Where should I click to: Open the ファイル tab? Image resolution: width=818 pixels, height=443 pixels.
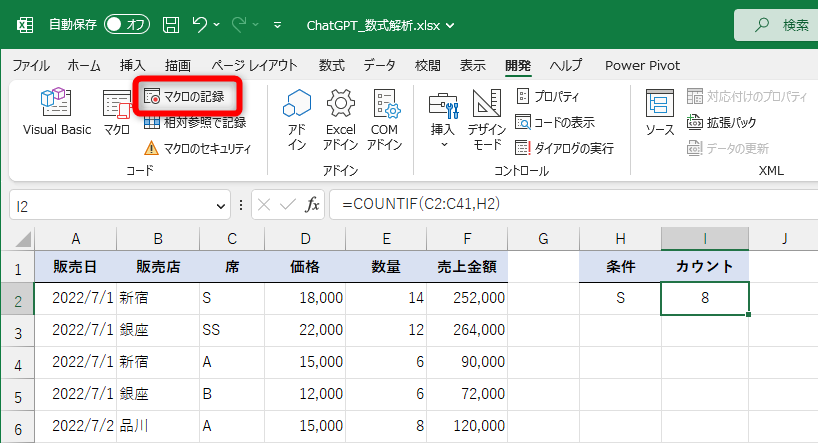tap(31, 65)
